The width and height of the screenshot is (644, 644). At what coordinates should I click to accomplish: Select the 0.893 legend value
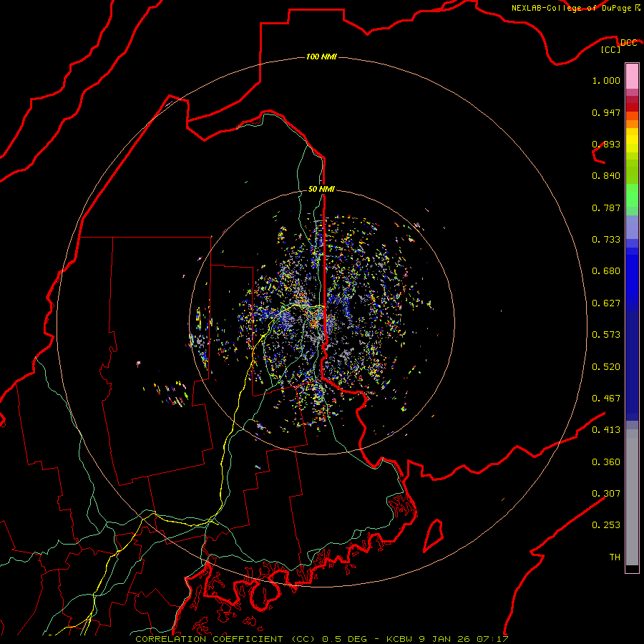[x=606, y=144]
